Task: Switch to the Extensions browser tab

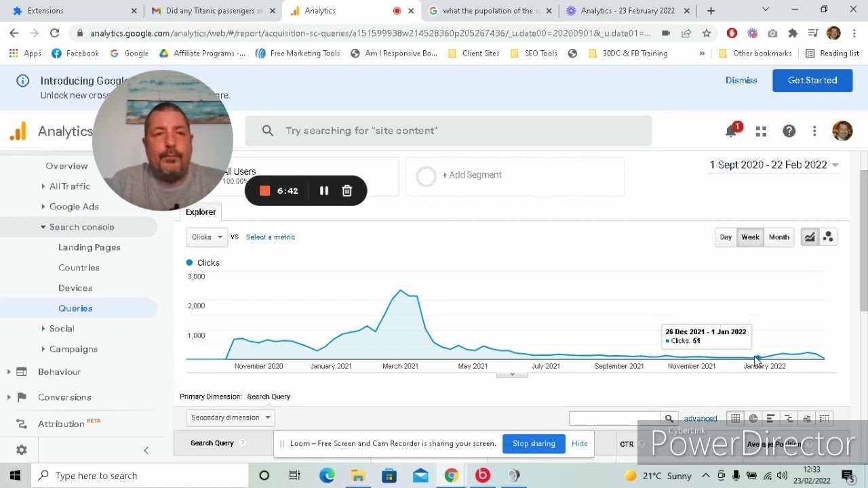Action: pyautogui.click(x=74, y=11)
